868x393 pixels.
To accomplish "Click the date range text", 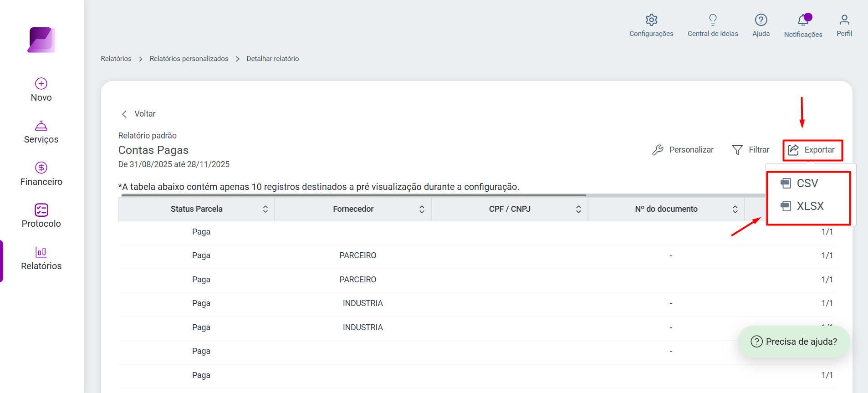I will (174, 164).
